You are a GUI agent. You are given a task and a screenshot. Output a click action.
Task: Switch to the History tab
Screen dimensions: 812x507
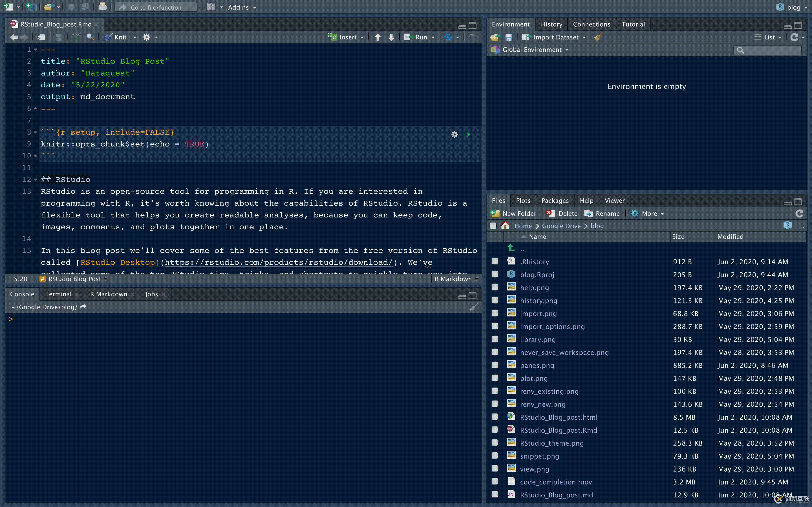coord(551,24)
